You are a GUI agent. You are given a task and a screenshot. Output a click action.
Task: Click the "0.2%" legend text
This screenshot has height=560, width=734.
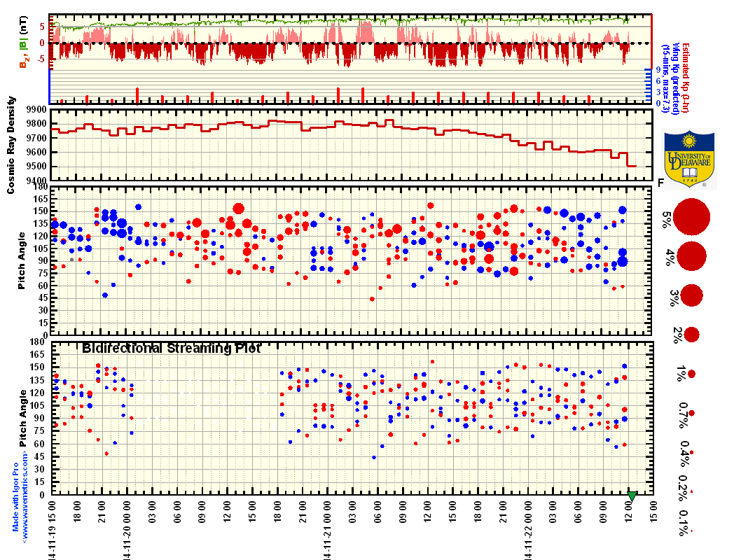(x=684, y=489)
